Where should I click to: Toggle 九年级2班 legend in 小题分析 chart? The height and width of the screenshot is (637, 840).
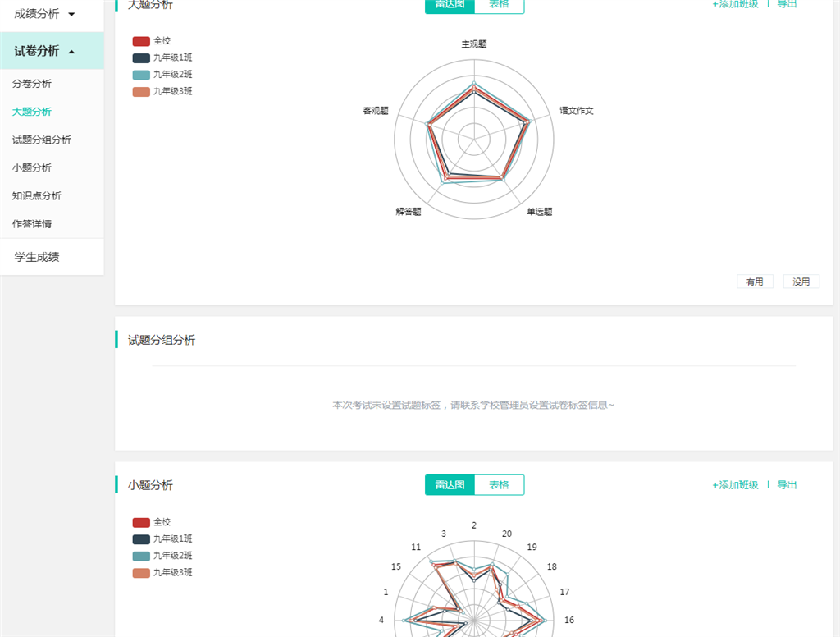tap(162, 556)
